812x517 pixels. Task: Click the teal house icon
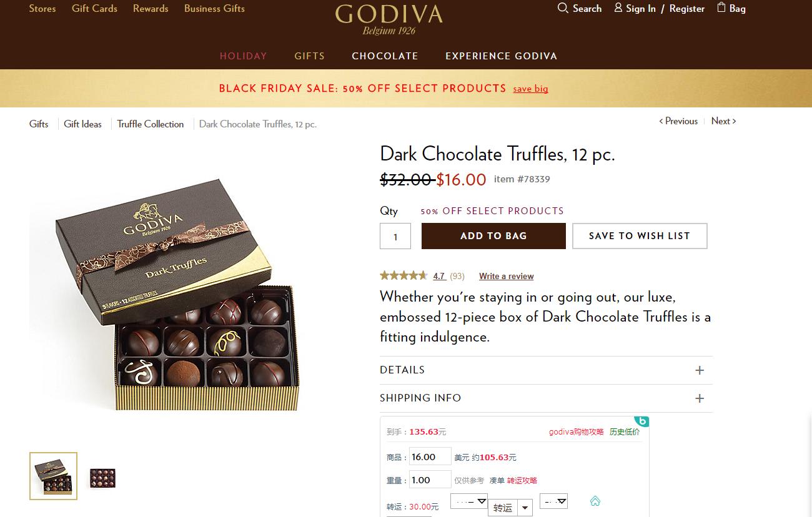pos(595,501)
